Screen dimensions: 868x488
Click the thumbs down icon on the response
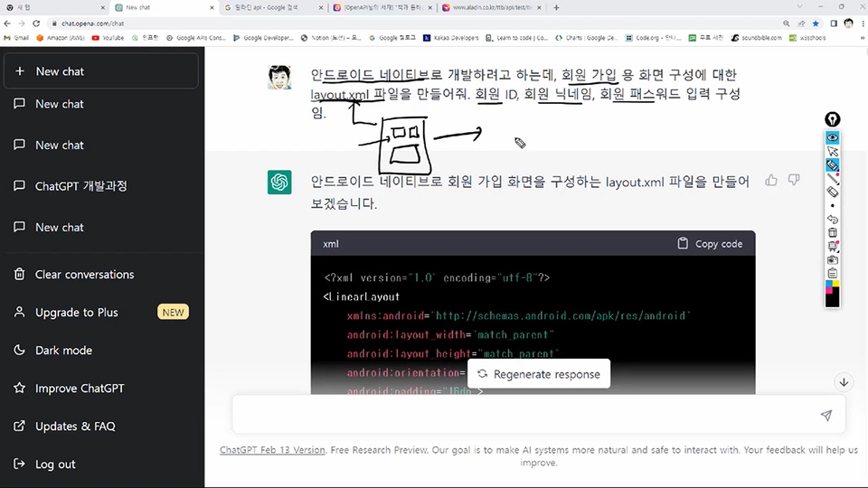794,181
